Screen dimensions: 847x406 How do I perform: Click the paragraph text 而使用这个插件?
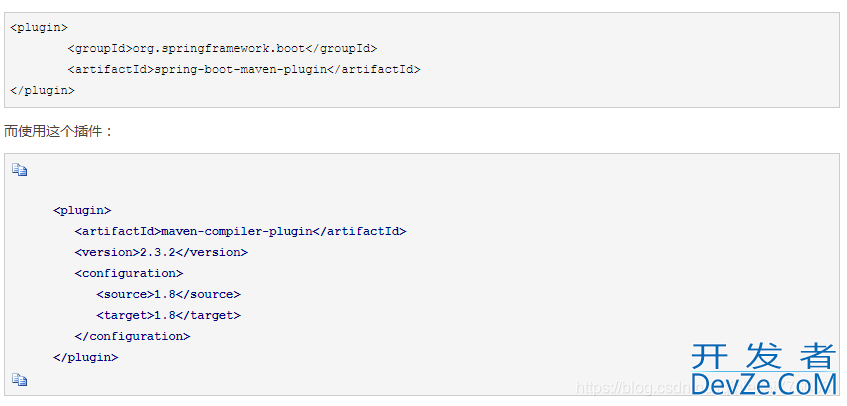tap(58, 132)
